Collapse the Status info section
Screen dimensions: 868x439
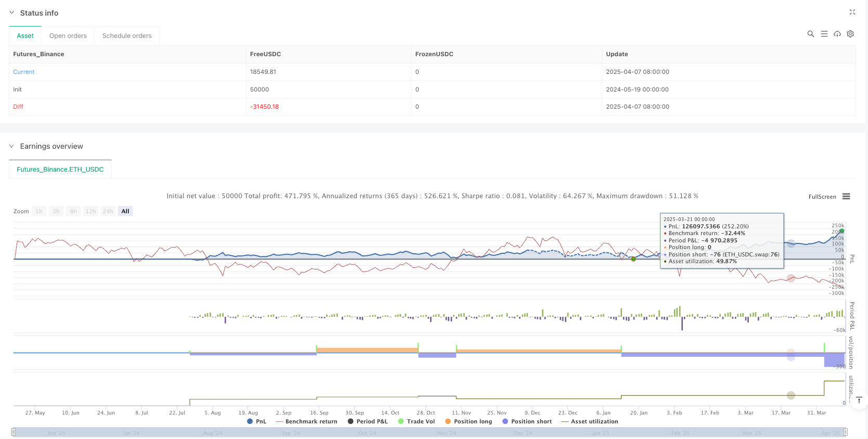tap(11, 12)
